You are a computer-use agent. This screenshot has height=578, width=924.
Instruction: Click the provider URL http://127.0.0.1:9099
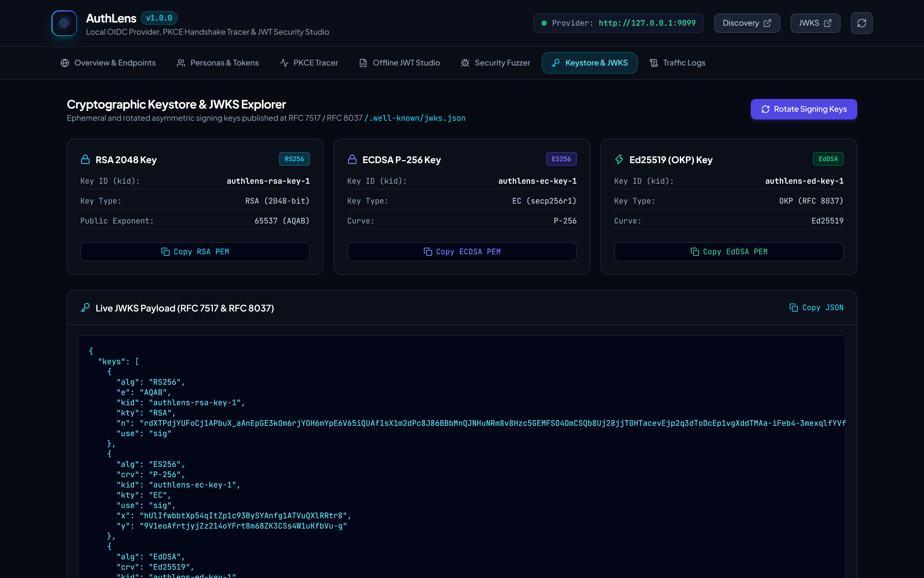647,23
